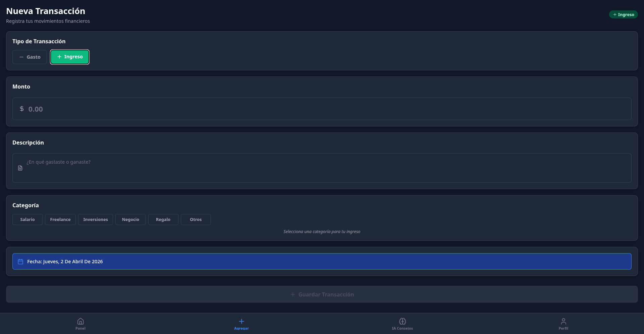Open IA Consejos via the brain icon
Screen dimensions: 644x334
[402, 321]
